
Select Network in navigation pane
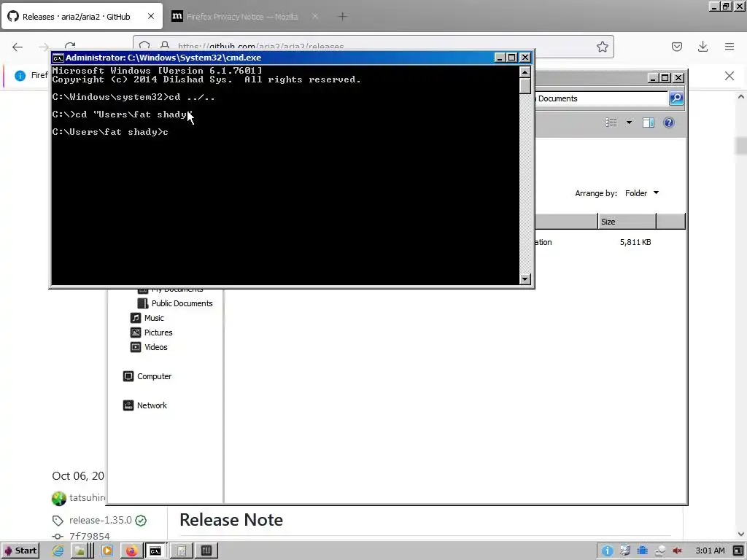145,405
